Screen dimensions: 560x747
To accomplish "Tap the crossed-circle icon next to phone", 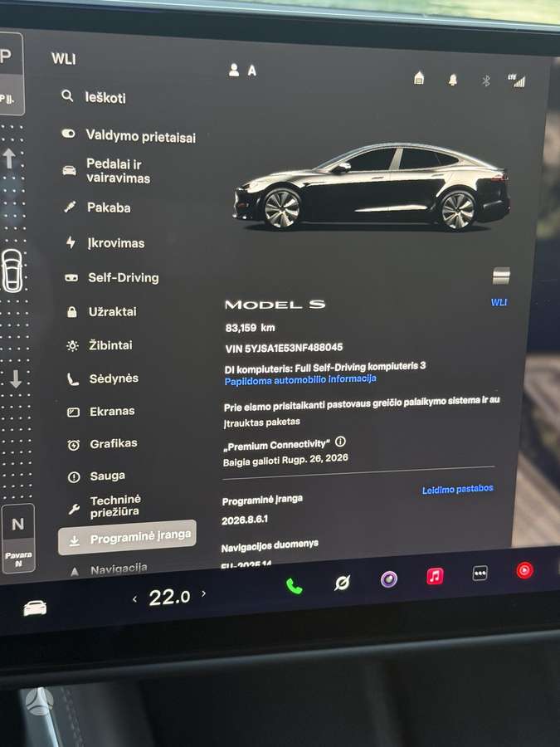I will coord(342,582).
